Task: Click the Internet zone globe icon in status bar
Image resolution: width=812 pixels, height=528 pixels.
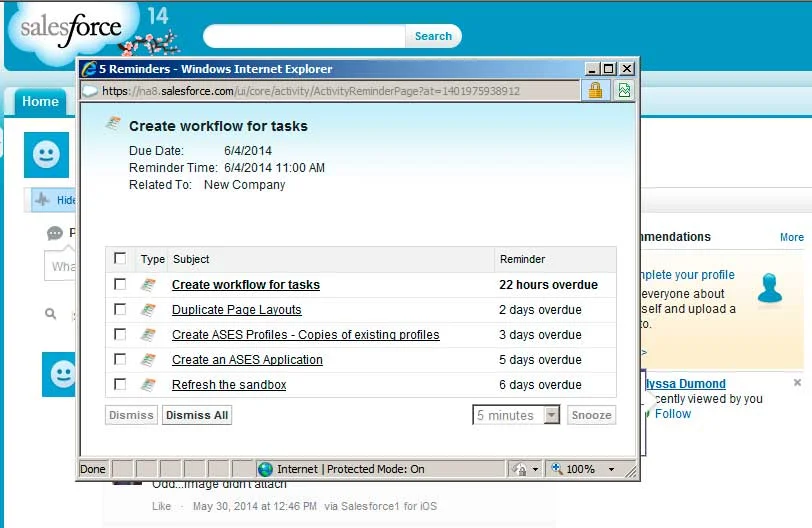Action: (266, 469)
